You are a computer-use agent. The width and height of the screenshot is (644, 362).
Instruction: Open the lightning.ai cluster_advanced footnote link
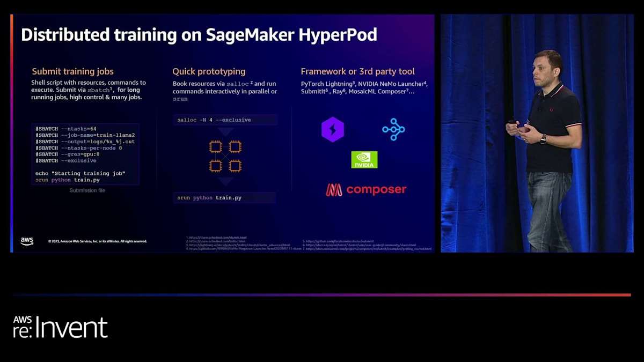(237, 245)
